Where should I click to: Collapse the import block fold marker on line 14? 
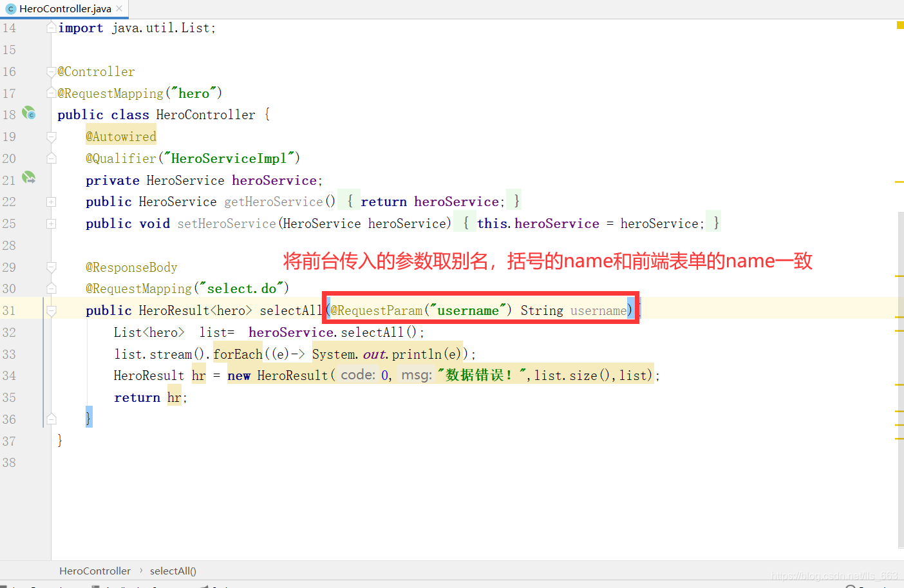(x=51, y=28)
